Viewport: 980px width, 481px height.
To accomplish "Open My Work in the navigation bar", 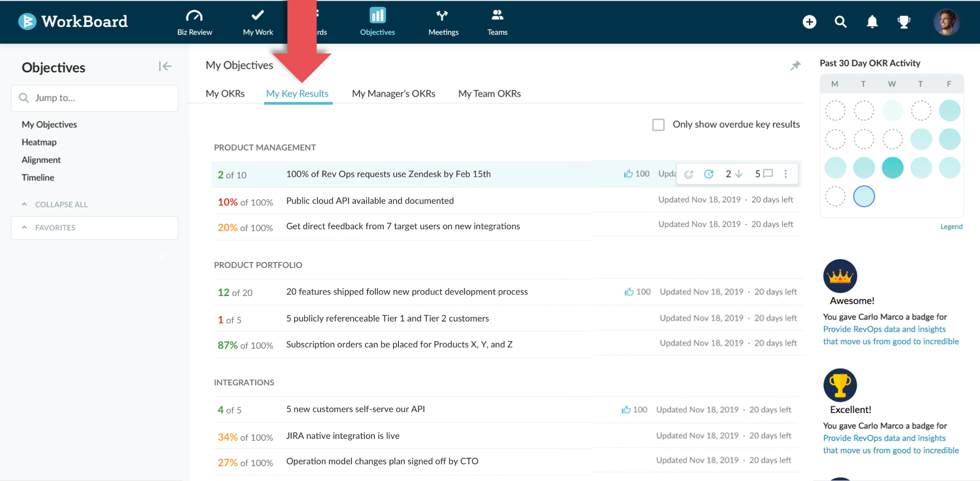I will click(x=258, y=22).
